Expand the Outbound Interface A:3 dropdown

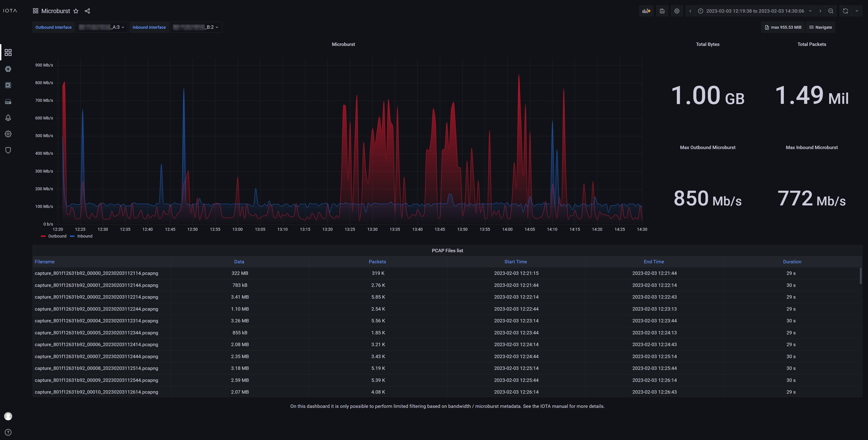(x=102, y=27)
